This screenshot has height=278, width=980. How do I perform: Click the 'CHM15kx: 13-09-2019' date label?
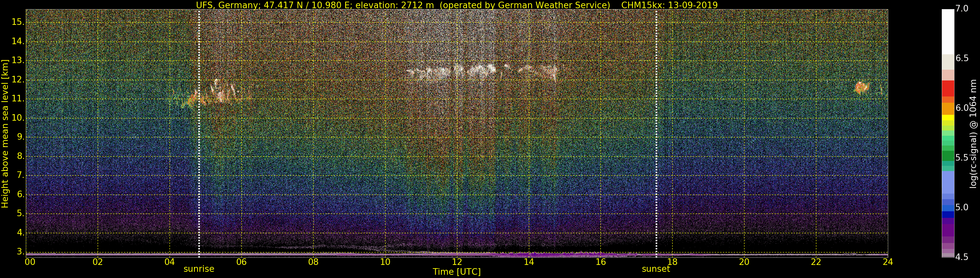coord(669,5)
